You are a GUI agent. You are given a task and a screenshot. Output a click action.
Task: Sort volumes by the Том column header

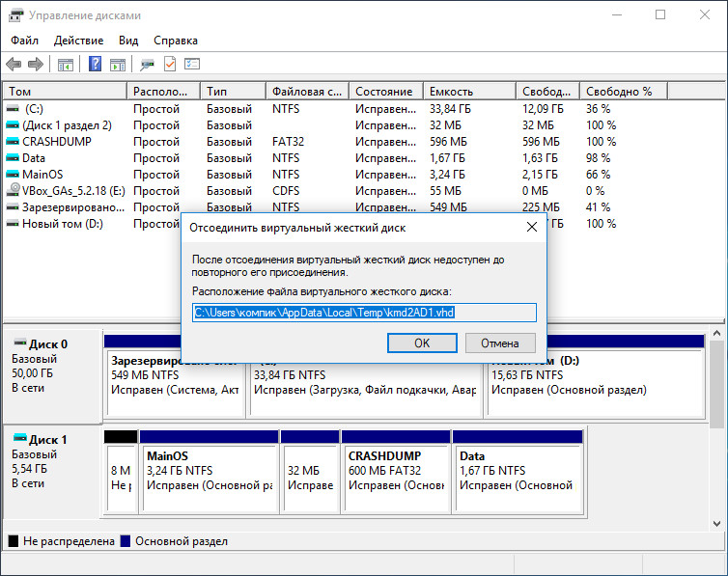click(x=64, y=92)
